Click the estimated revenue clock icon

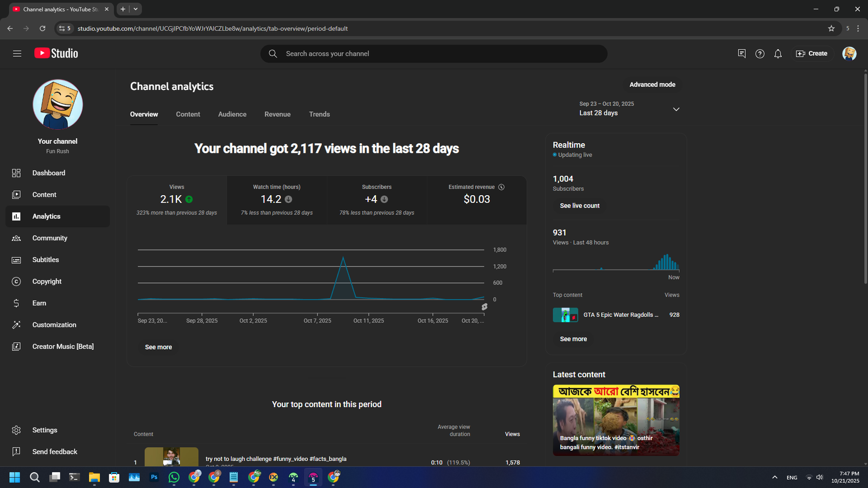point(501,187)
